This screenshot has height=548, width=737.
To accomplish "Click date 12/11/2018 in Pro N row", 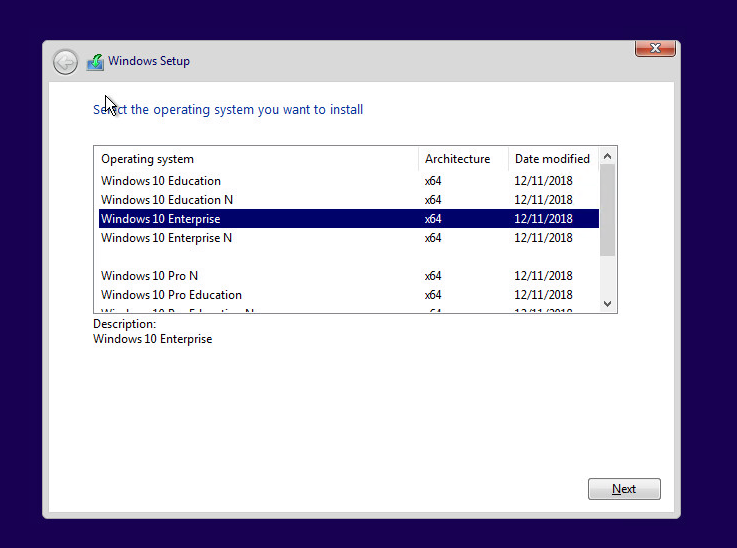I will click(543, 276).
